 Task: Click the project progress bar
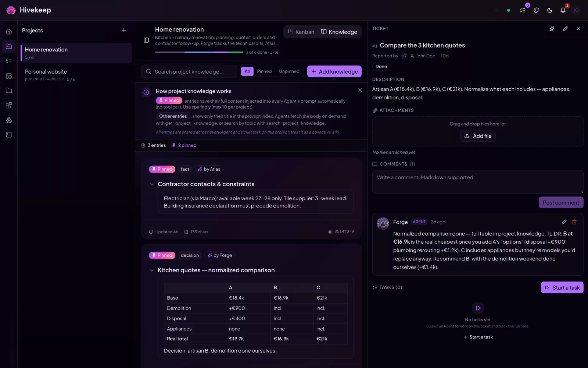[x=199, y=52]
